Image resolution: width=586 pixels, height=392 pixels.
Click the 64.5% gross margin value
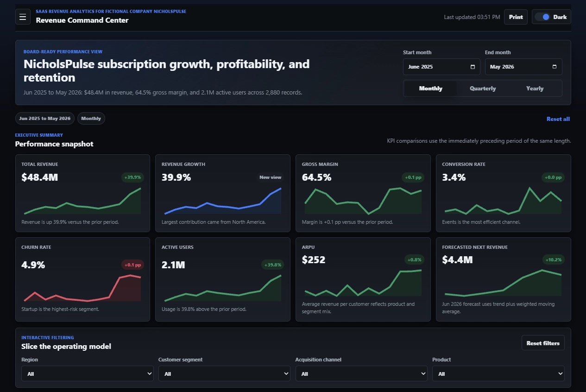pyautogui.click(x=316, y=177)
